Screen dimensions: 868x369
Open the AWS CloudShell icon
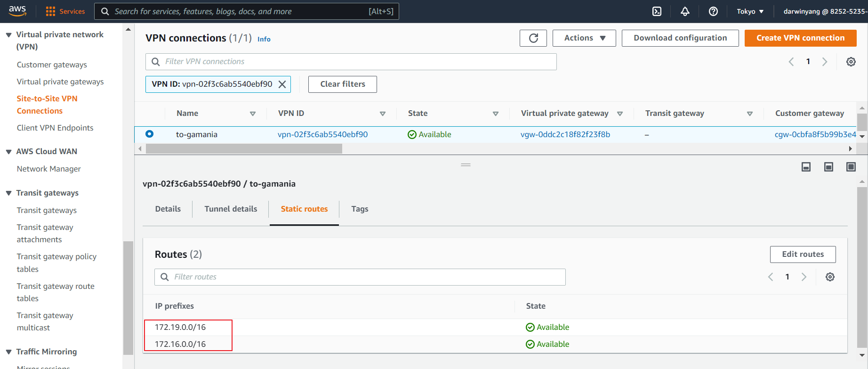pyautogui.click(x=657, y=11)
